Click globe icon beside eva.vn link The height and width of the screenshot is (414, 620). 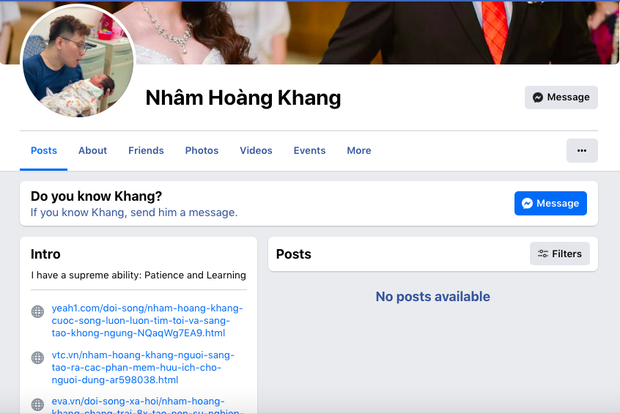(38, 400)
